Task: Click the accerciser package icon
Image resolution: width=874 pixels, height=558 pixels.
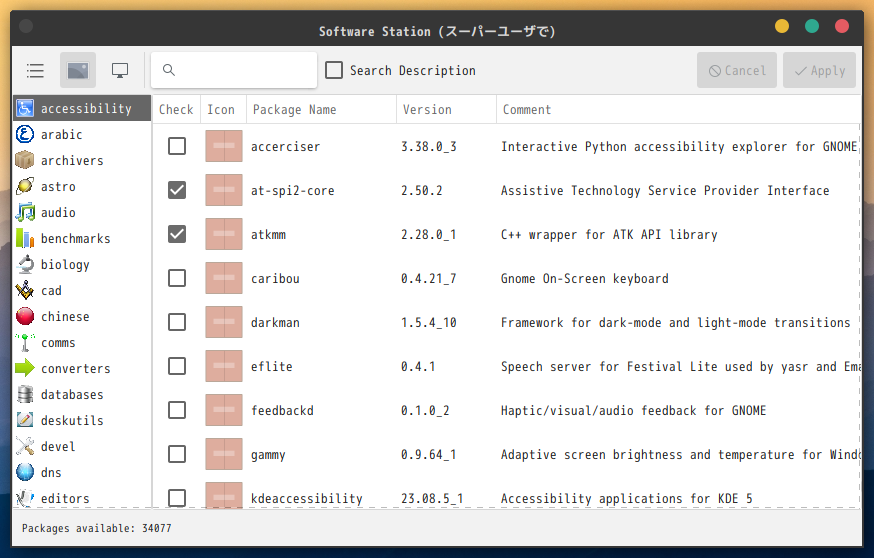Action: pyautogui.click(x=224, y=146)
